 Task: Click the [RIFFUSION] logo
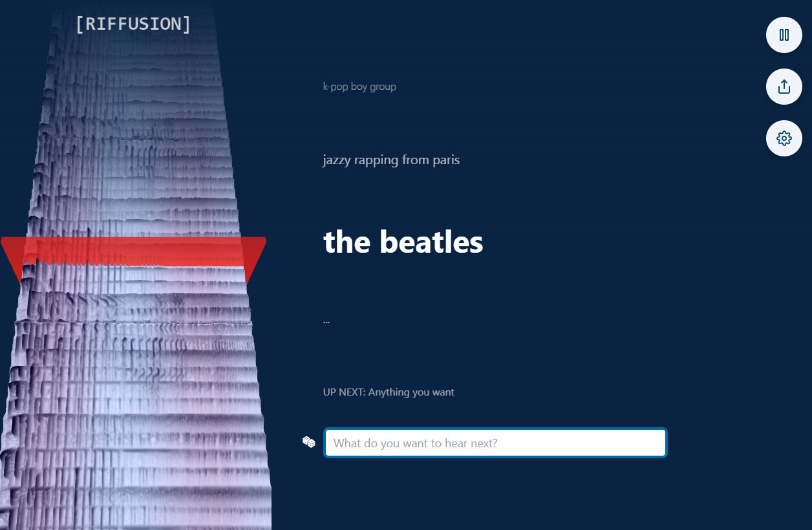133,24
